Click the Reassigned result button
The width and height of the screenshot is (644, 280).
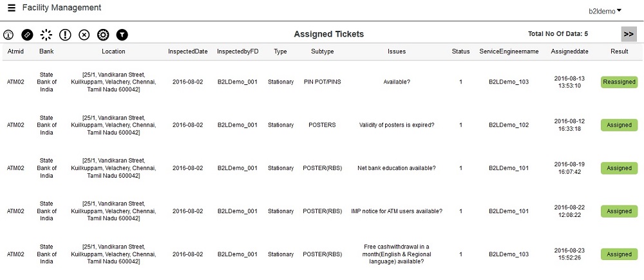tap(619, 82)
